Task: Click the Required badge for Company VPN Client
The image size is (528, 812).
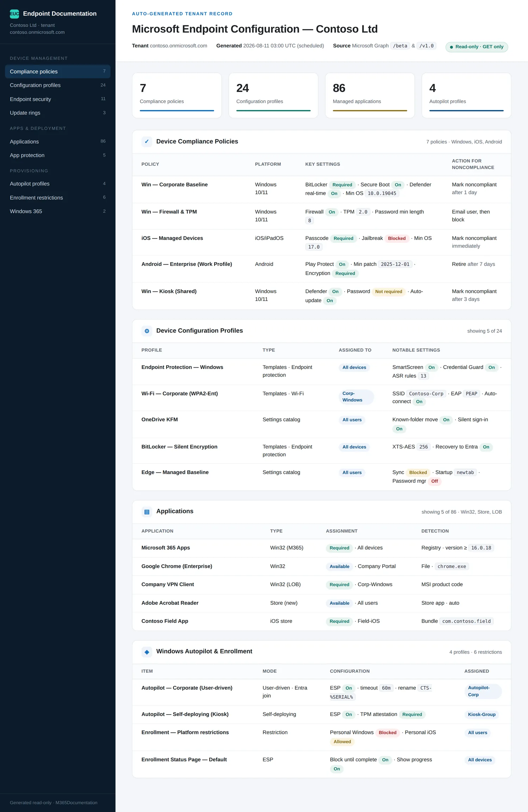Action: 339,585
